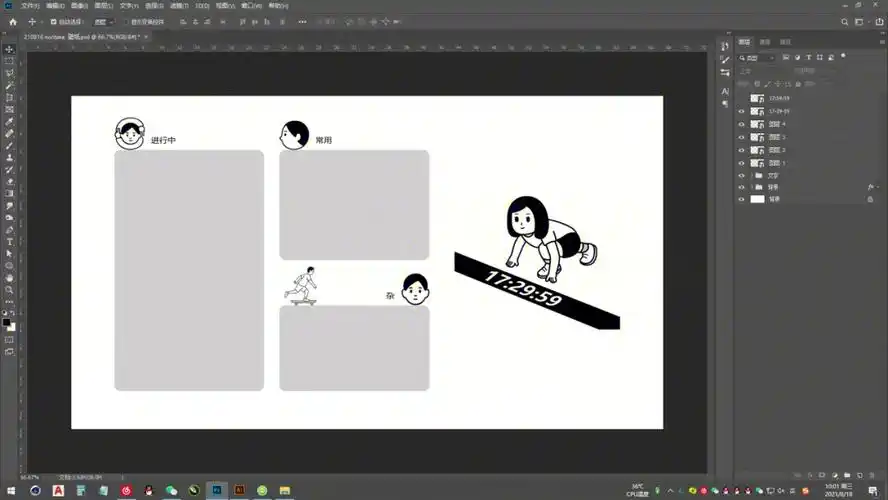
Task: Hide the 背景 layer using its eye icon
Action: [741, 199]
